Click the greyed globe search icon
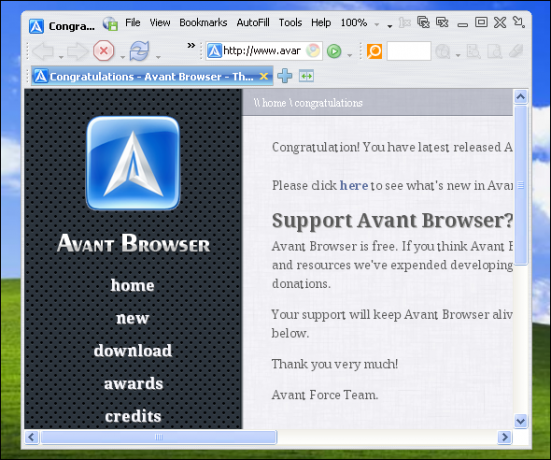 coord(443,51)
